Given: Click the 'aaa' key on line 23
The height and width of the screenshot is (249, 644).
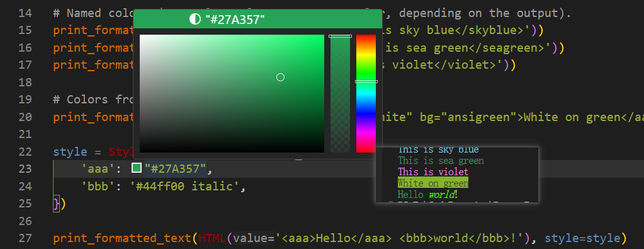Looking at the screenshot, I should coord(99,169).
